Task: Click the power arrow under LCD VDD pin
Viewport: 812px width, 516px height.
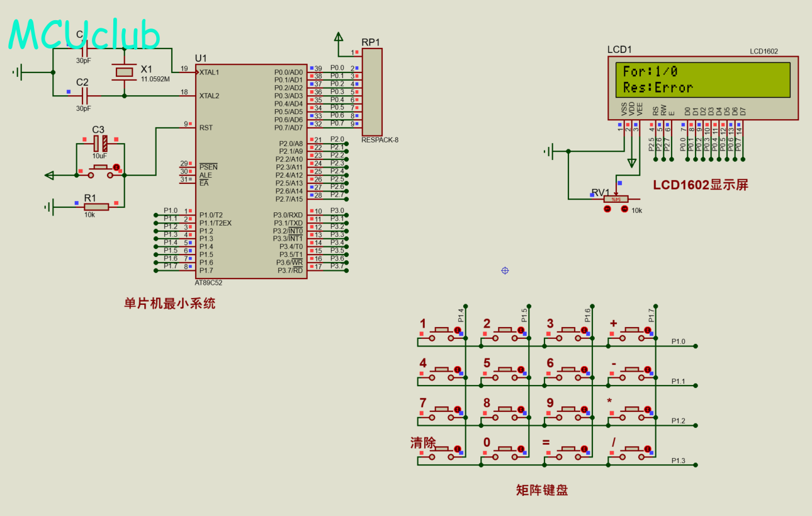Action: point(632,163)
